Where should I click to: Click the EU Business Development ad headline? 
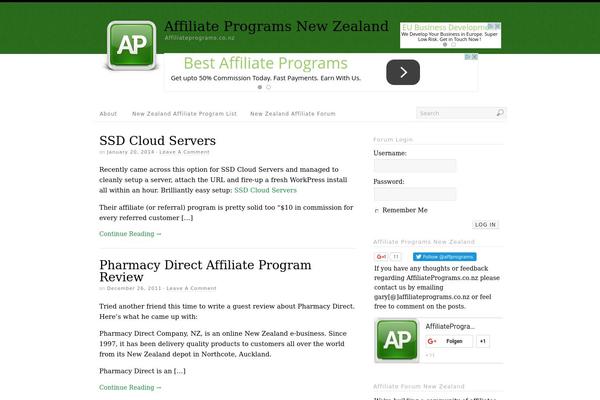pos(446,28)
